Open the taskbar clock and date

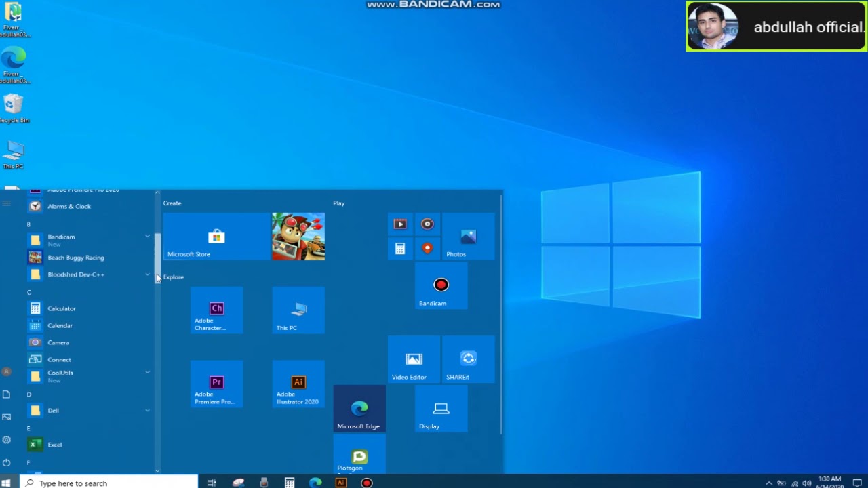[830, 483]
